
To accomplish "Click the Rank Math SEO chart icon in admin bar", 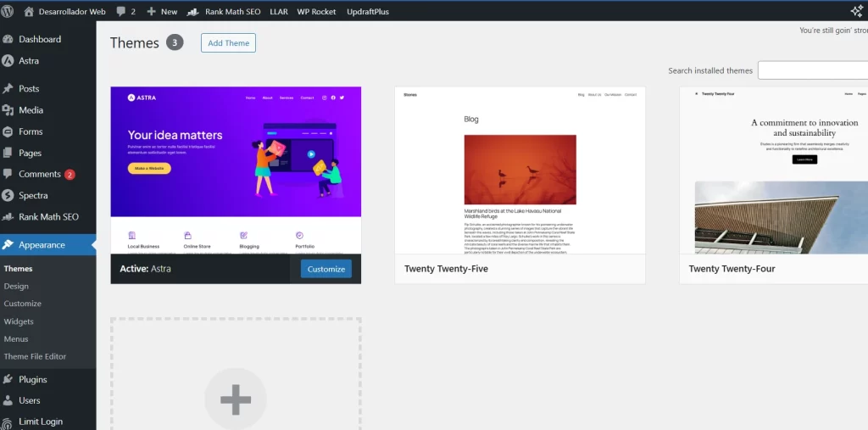I will [193, 11].
